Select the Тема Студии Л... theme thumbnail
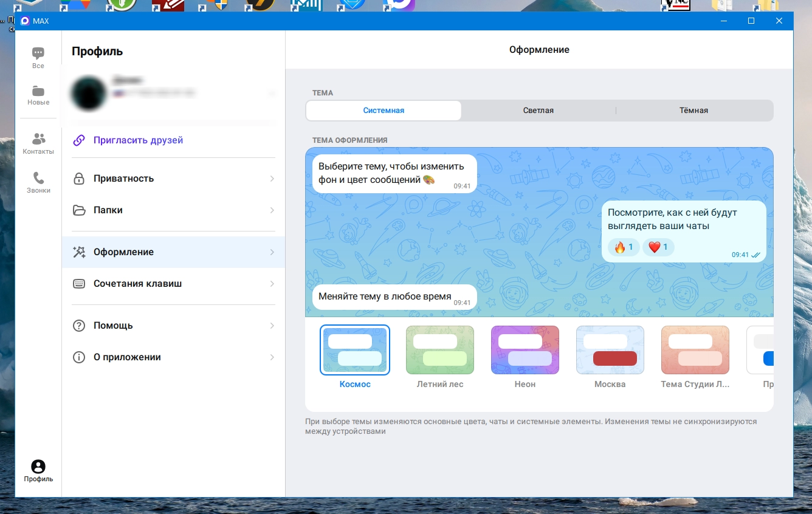The width and height of the screenshot is (812, 514). [x=695, y=350]
